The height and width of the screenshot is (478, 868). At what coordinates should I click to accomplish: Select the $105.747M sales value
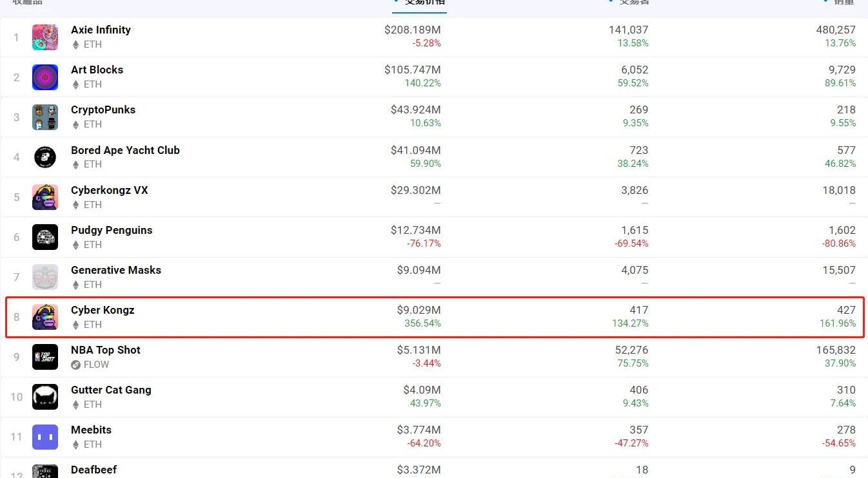click(x=413, y=70)
